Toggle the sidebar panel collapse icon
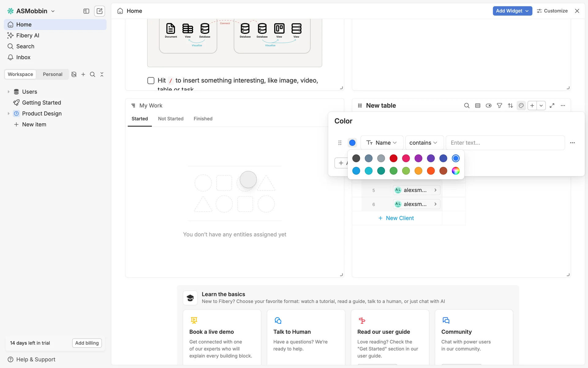The width and height of the screenshot is (588, 368). 86,11
